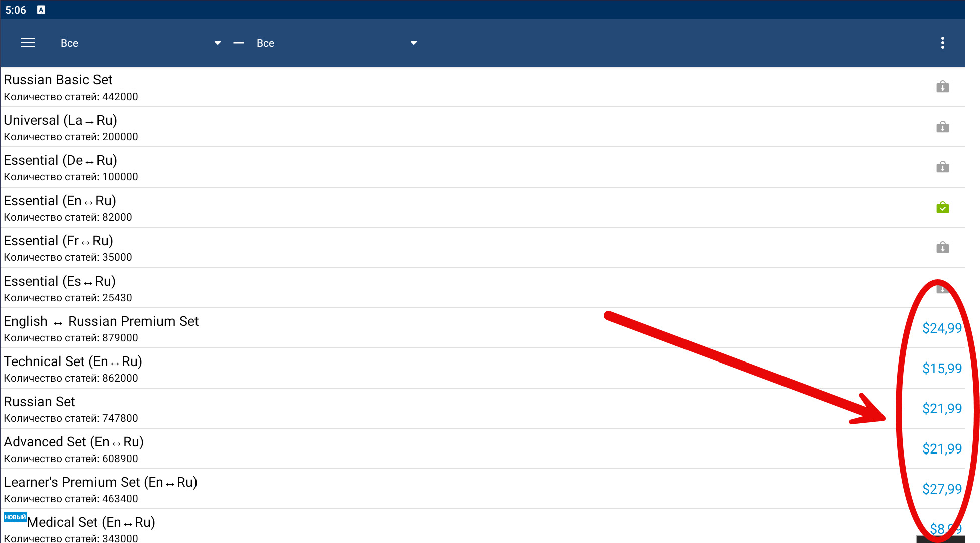
Task: Click the arrow next to the second 'Все'
Action: (414, 43)
